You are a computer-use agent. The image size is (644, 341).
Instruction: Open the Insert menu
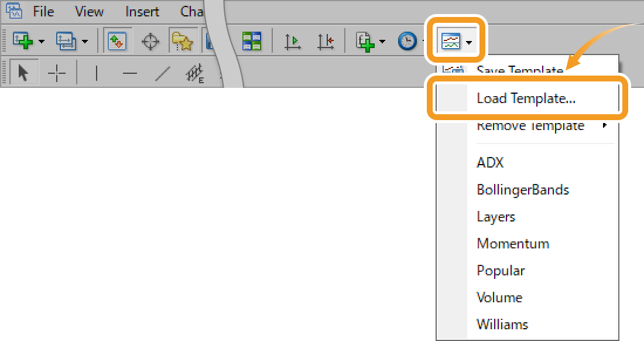(142, 12)
